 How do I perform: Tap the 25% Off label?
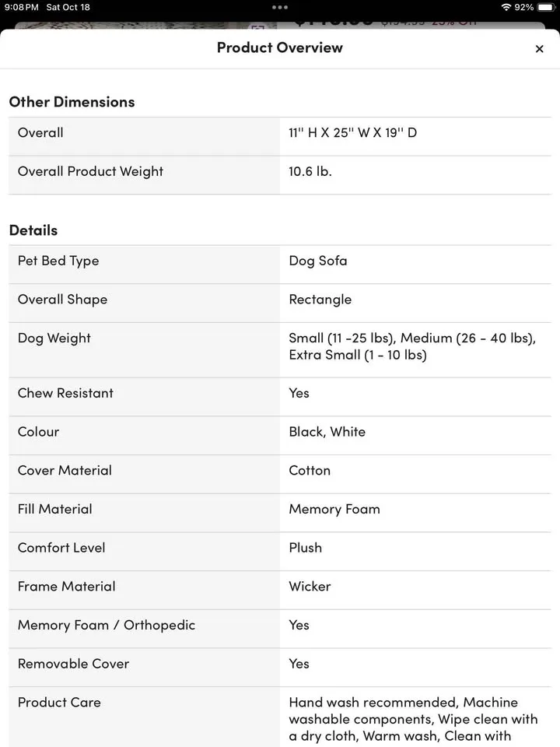tap(449, 22)
